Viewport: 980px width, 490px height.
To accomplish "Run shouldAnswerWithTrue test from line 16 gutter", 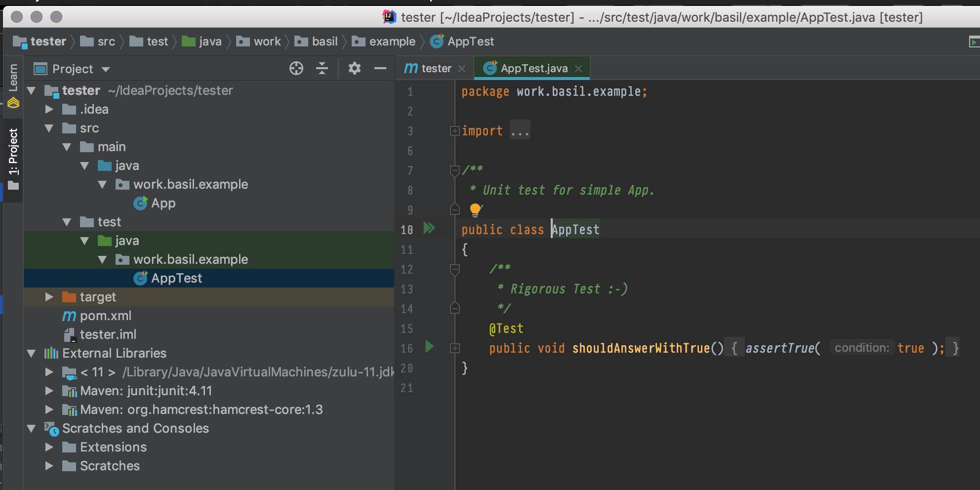I will click(429, 347).
